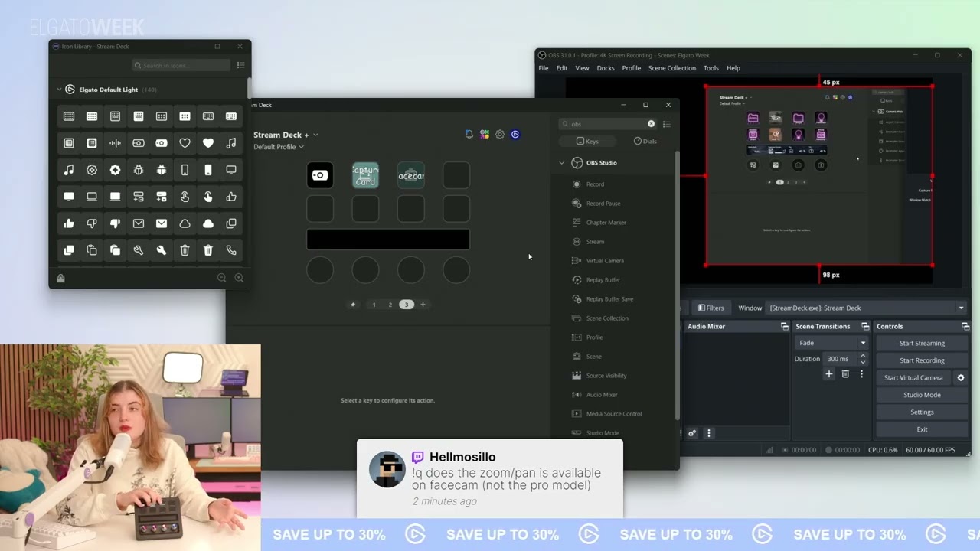Open the OBS Scene Collection menu
Screen dimensions: 980x551
click(672, 68)
